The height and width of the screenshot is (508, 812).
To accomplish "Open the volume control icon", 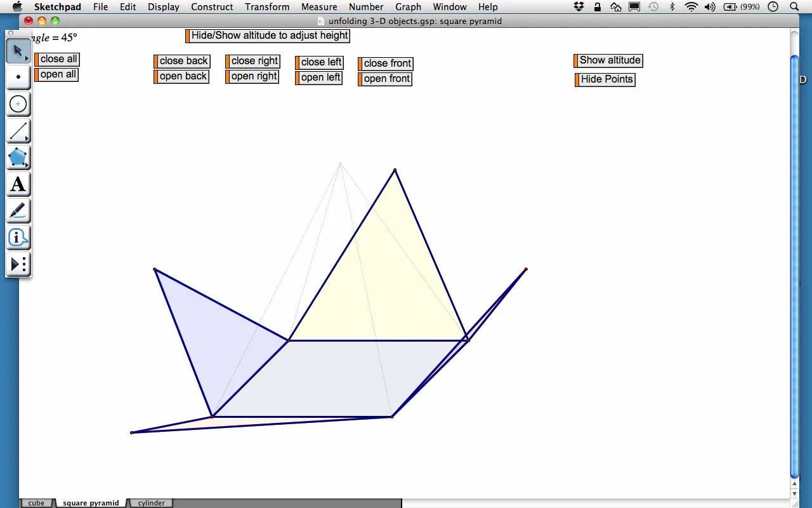I will [710, 7].
